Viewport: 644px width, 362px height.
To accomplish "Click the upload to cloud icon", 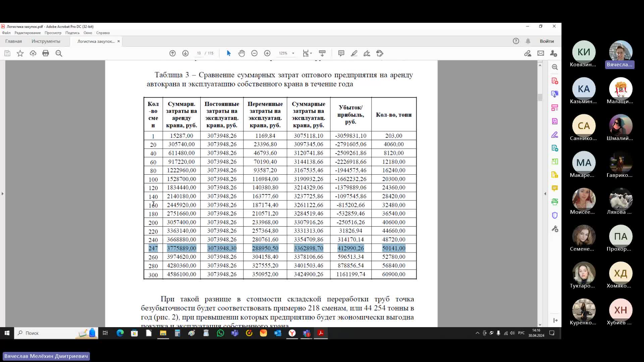I will (x=33, y=53).
